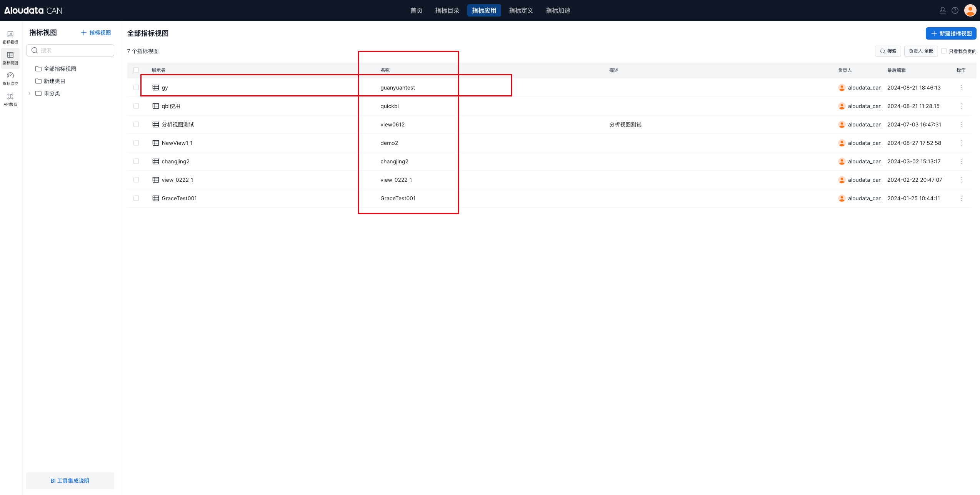Tick the checkbox for changjing2 row
This screenshot has width=980, height=495.
[x=136, y=161]
